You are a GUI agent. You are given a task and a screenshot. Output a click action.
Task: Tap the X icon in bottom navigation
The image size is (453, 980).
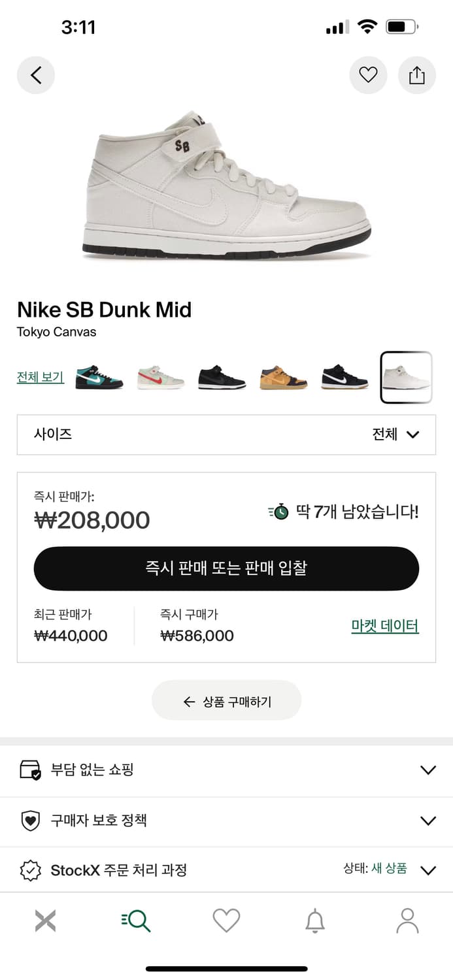pos(45,919)
